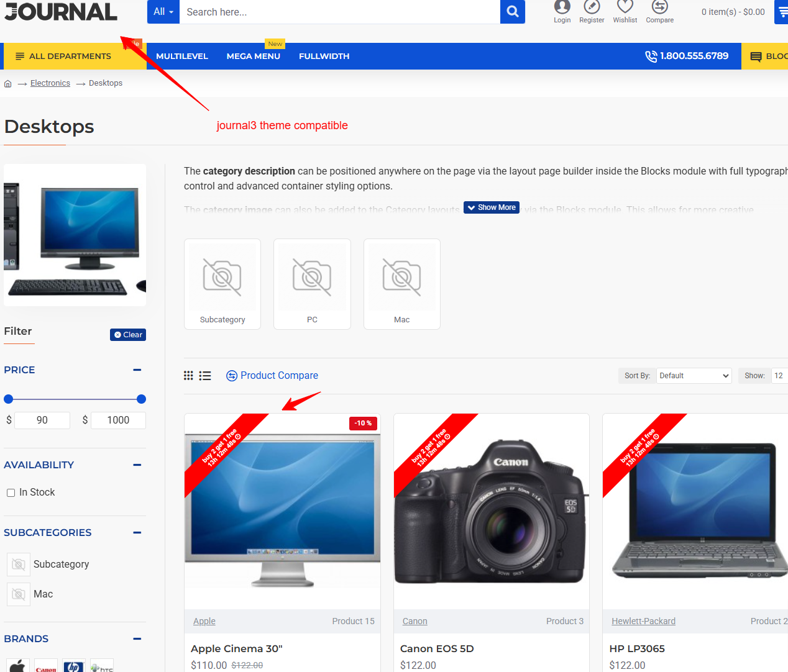Viewport: 788px width, 672px height.
Task: Open the Mac category tile
Action: pos(402,284)
